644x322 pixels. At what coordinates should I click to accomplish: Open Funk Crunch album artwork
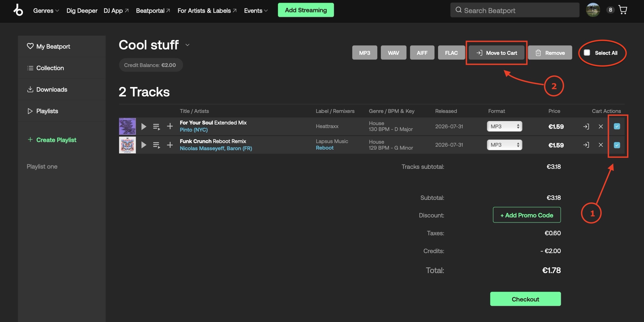click(127, 145)
